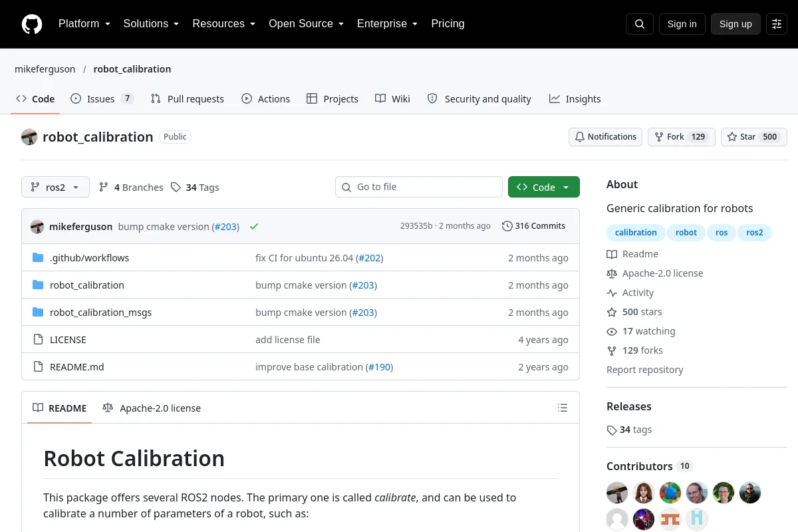Expand the Open Source menu
Viewport: 798px width, 532px height.
pos(306,24)
